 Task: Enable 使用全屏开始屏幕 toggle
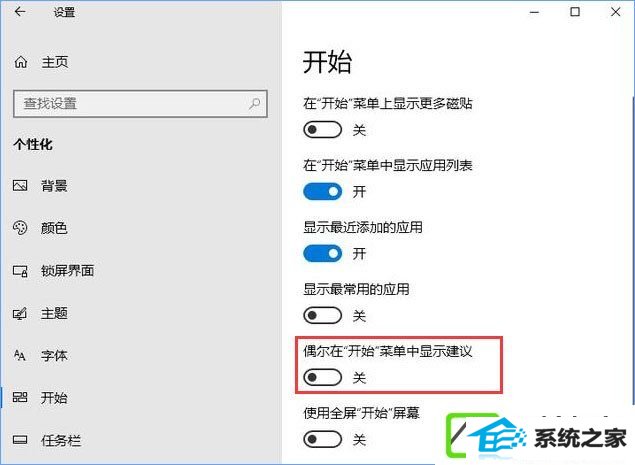click(x=322, y=439)
